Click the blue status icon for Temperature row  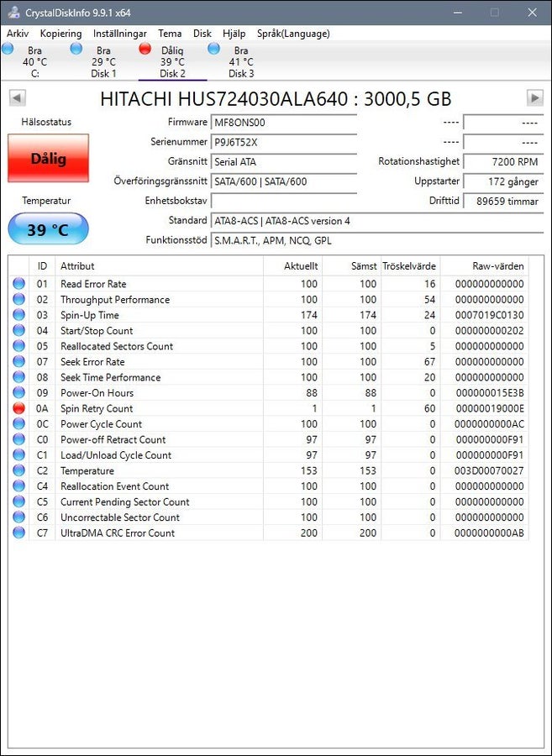18,470
